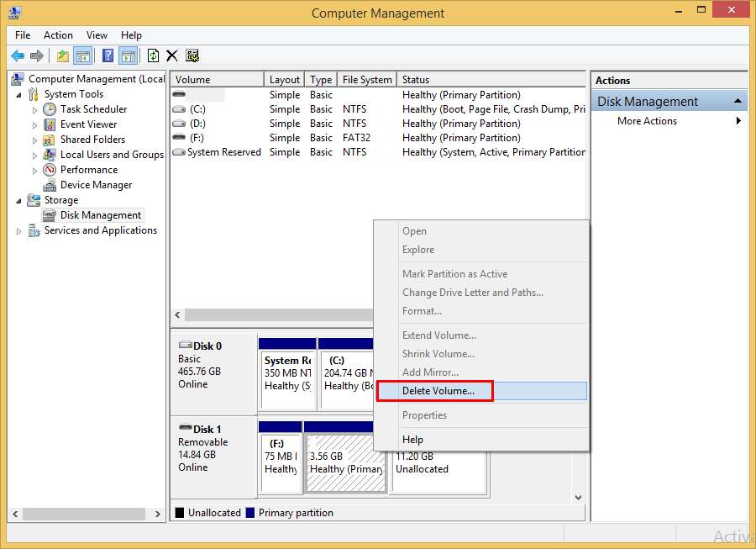The width and height of the screenshot is (756, 549).
Task: Sort by the Status column header
Action: coord(491,80)
